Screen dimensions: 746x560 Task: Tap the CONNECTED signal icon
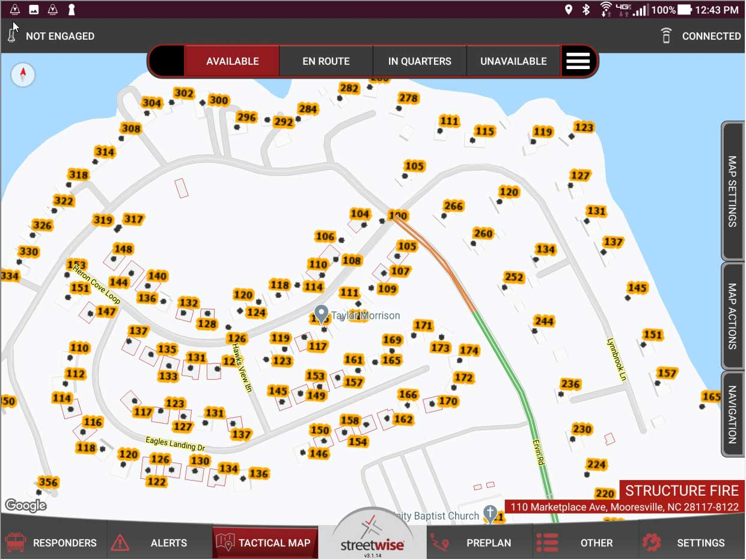666,35
